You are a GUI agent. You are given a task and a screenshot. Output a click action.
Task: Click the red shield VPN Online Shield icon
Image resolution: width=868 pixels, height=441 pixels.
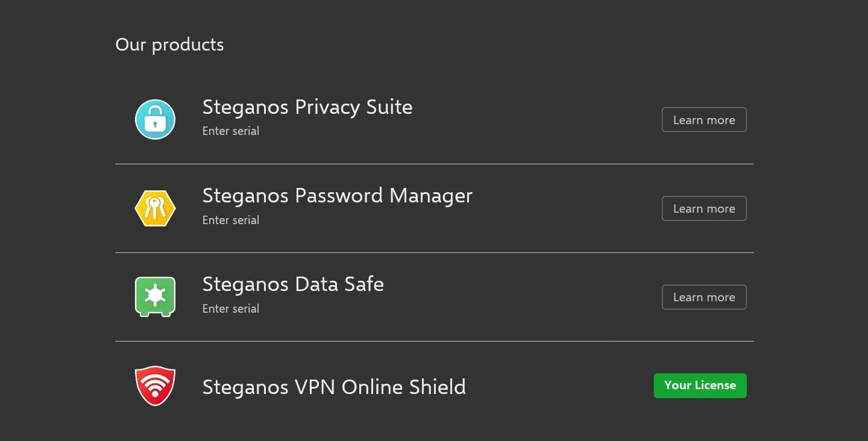tap(155, 386)
